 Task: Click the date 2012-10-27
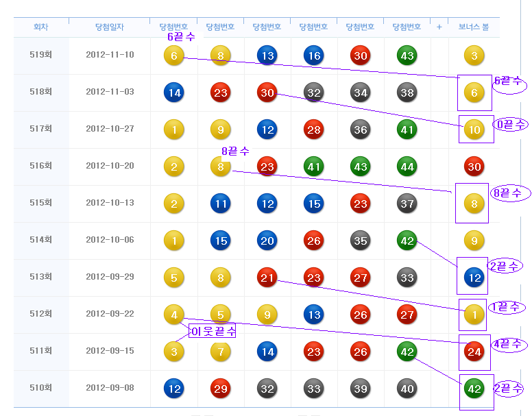[110, 130]
